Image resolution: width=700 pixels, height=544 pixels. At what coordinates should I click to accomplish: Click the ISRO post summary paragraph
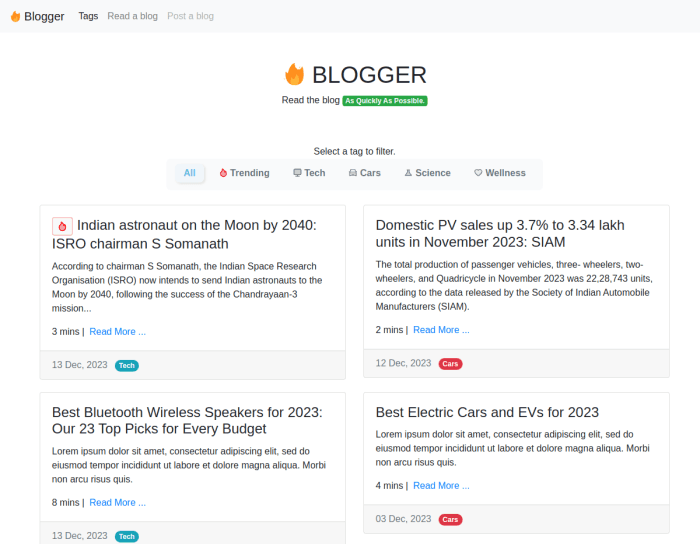pos(187,287)
